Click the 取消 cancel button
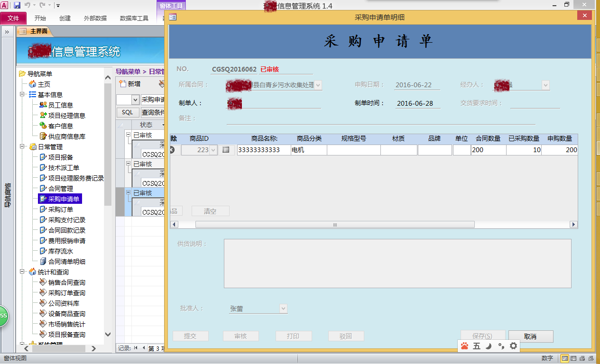The image size is (600, 364). tap(530, 337)
